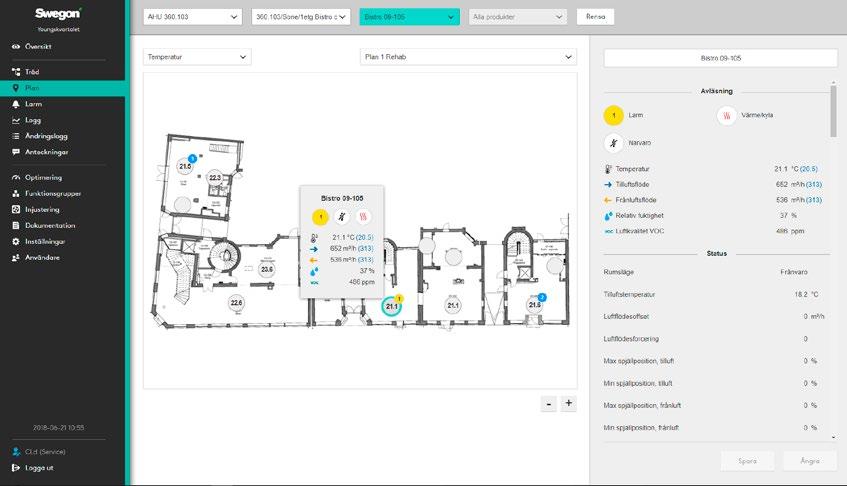847x486 pixels.
Task: Open the 360.103/Sone/1etg Bistro zone dropdown
Action: pos(301,17)
